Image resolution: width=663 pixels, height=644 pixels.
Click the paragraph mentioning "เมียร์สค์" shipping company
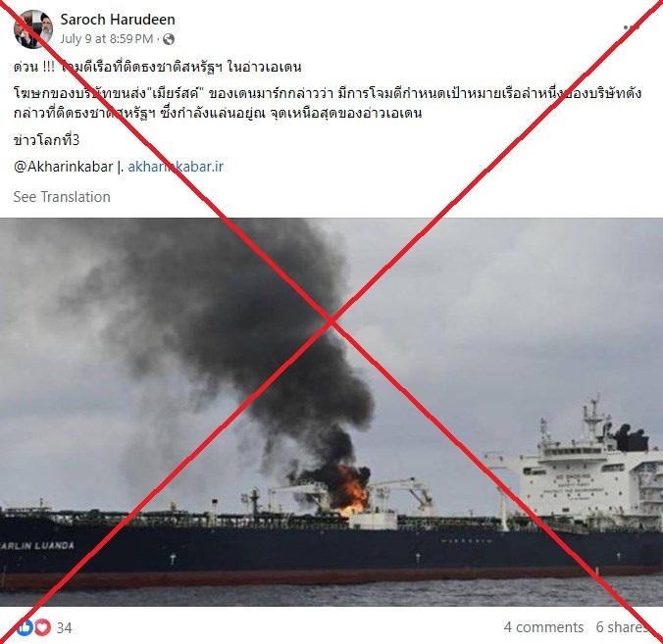click(x=328, y=103)
